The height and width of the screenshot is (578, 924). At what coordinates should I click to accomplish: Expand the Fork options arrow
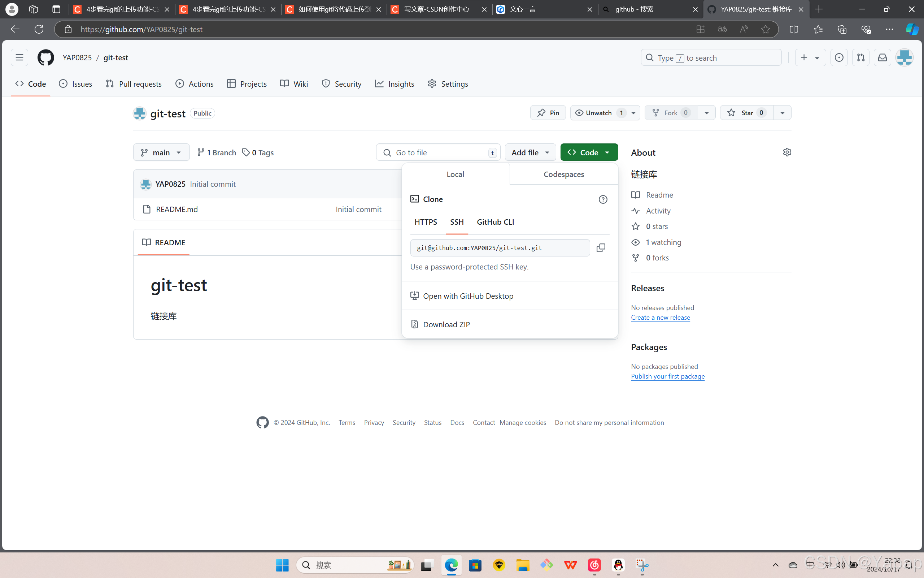pyautogui.click(x=706, y=113)
